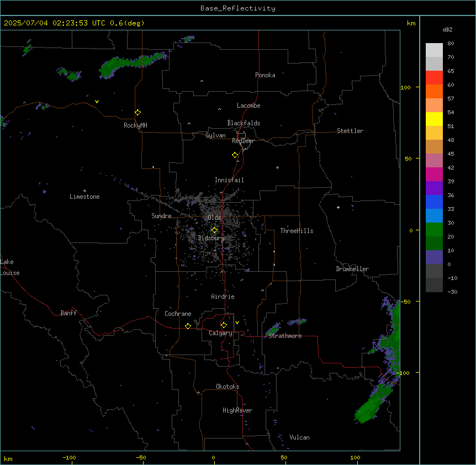This screenshot has height=465, width=476.
Task: Select the RockyMH label
Action: click(135, 125)
